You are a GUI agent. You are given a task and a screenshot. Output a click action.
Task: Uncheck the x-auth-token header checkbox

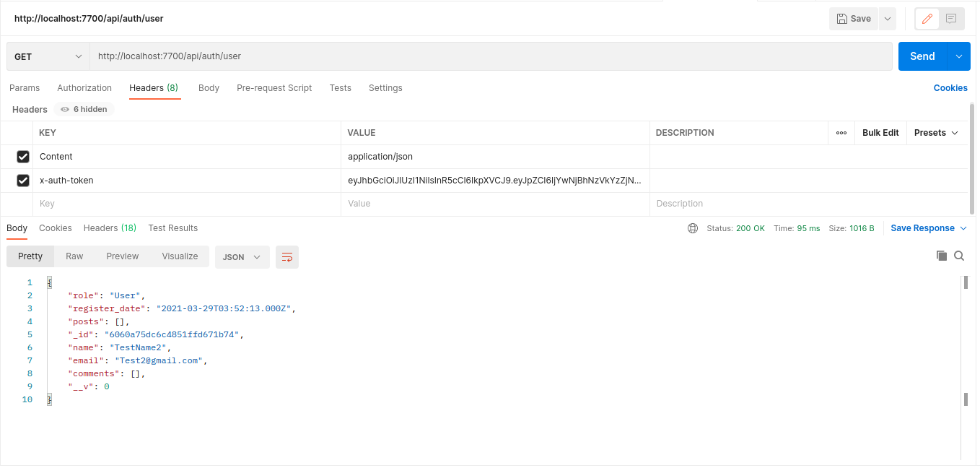pyautogui.click(x=23, y=181)
